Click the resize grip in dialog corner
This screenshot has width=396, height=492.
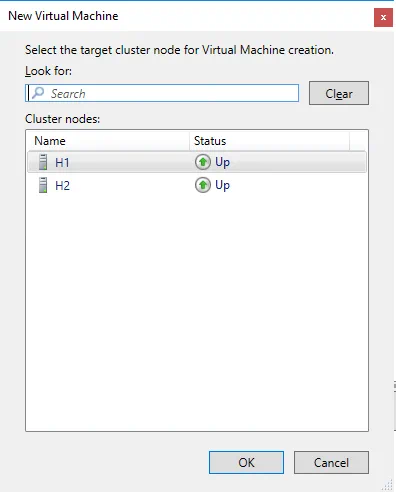point(388,484)
